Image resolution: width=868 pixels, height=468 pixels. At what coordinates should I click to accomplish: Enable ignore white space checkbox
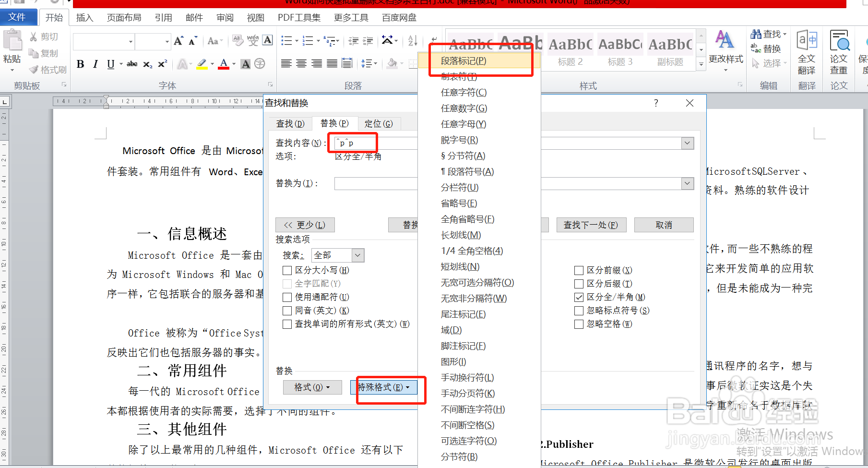pyautogui.click(x=579, y=324)
